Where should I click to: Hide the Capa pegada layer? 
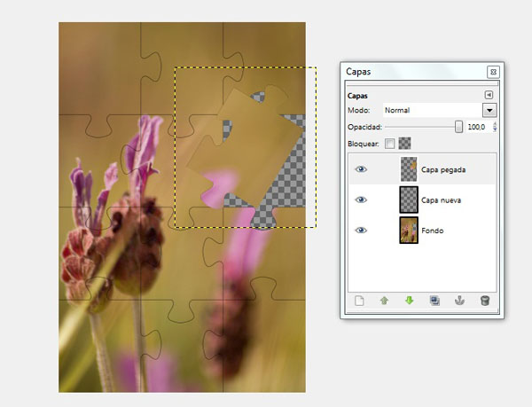(x=361, y=168)
